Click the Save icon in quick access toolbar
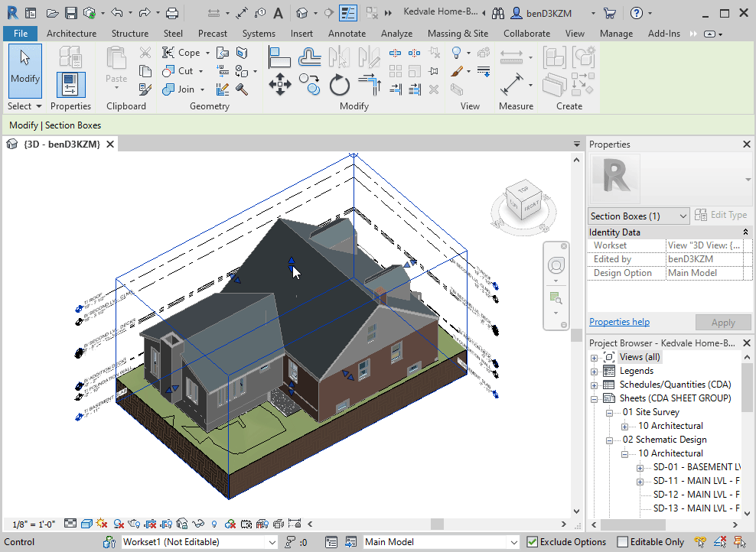This screenshot has height=552, width=756. 71,13
